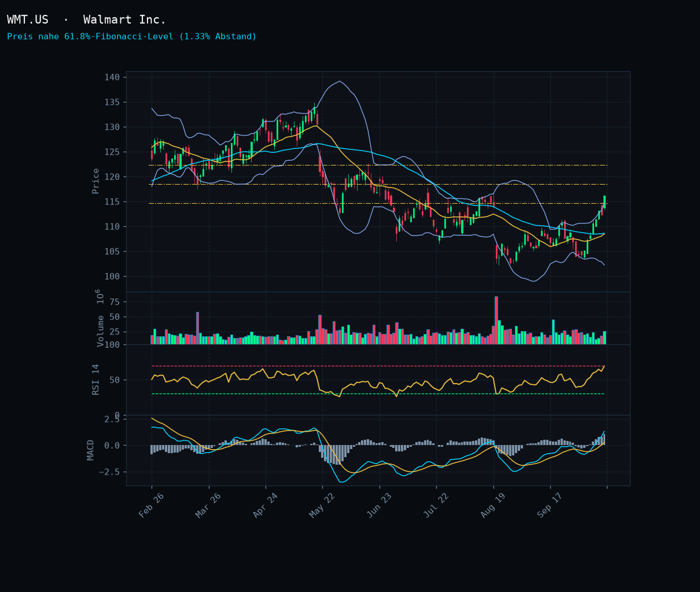This screenshot has width=700, height=592.
Task: Click the 100 price axis label
Action: click(x=112, y=277)
